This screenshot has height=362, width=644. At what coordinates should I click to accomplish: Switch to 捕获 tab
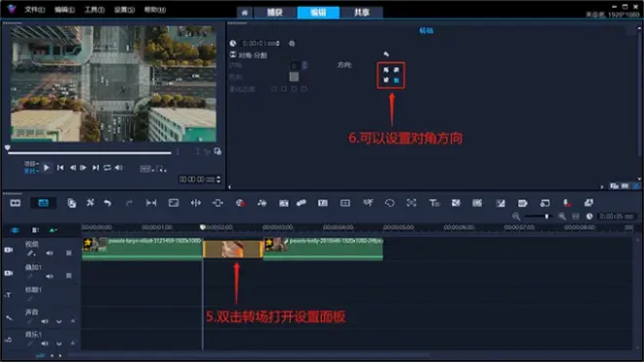[x=275, y=13]
